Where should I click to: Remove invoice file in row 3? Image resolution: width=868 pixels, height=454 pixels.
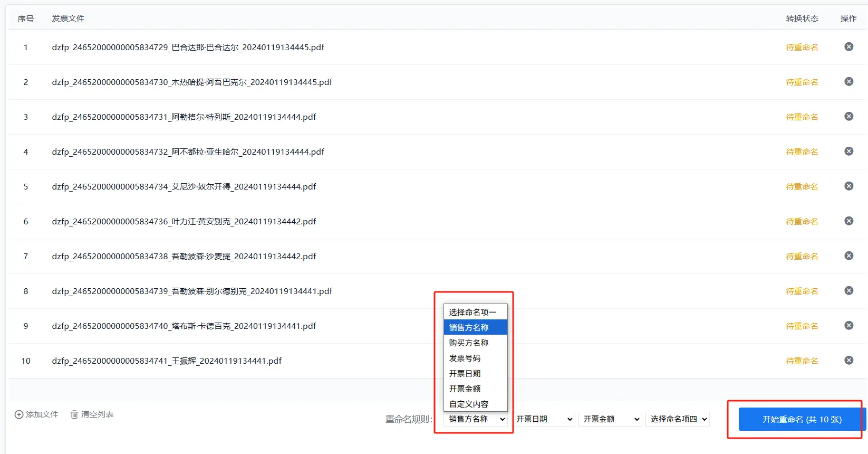pyautogui.click(x=848, y=117)
